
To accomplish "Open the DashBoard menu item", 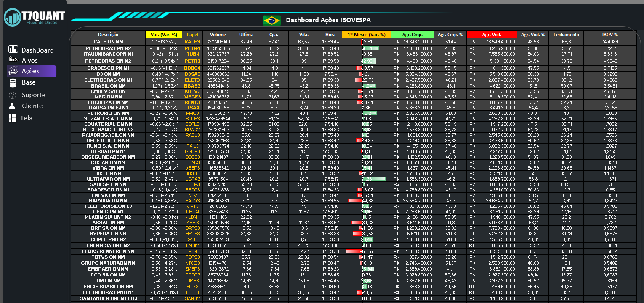I will (37, 50).
